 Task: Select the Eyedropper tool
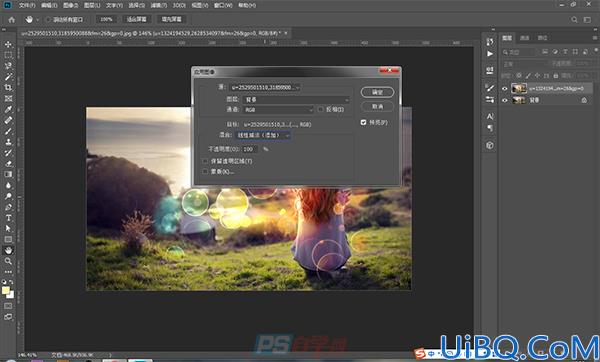click(8, 109)
